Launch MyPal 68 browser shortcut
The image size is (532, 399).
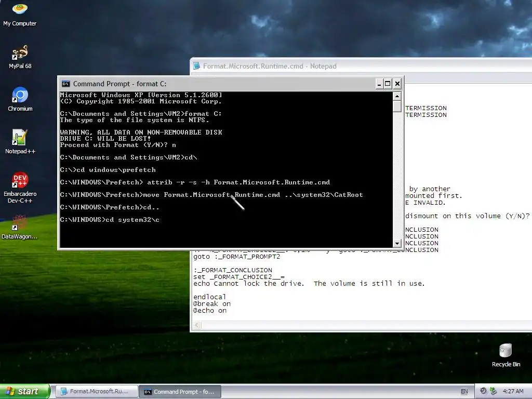click(x=20, y=57)
